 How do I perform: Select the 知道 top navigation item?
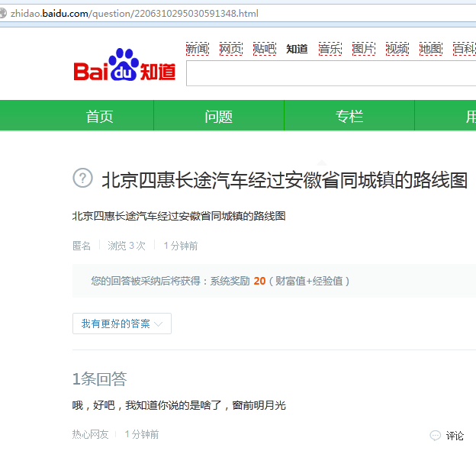[297, 49]
